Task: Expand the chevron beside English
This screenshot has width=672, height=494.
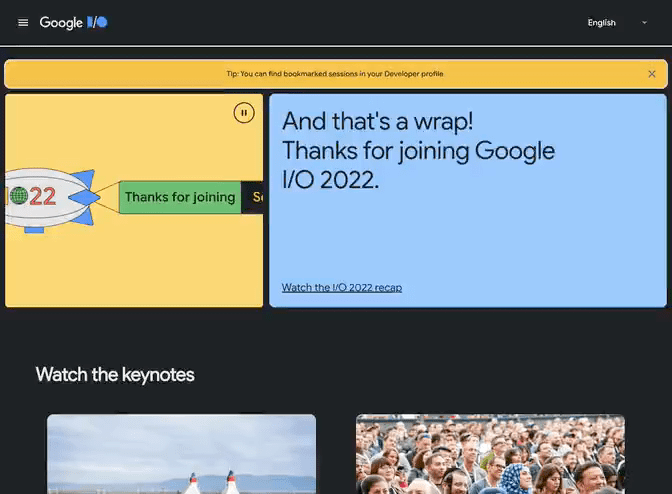Action: [x=644, y=23]
